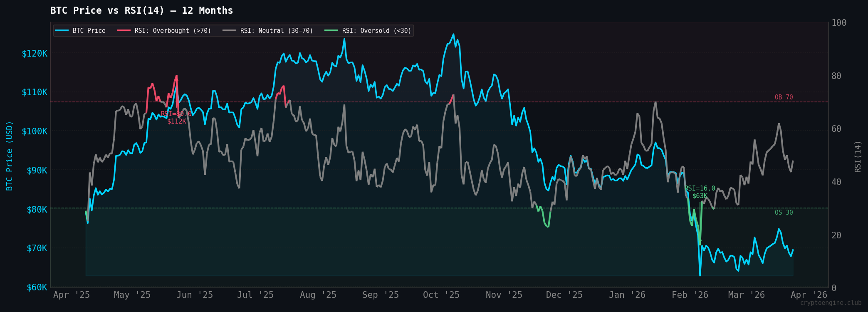
Task: Click the 100 tick on the RSI axis
Action: click(839, 23)
